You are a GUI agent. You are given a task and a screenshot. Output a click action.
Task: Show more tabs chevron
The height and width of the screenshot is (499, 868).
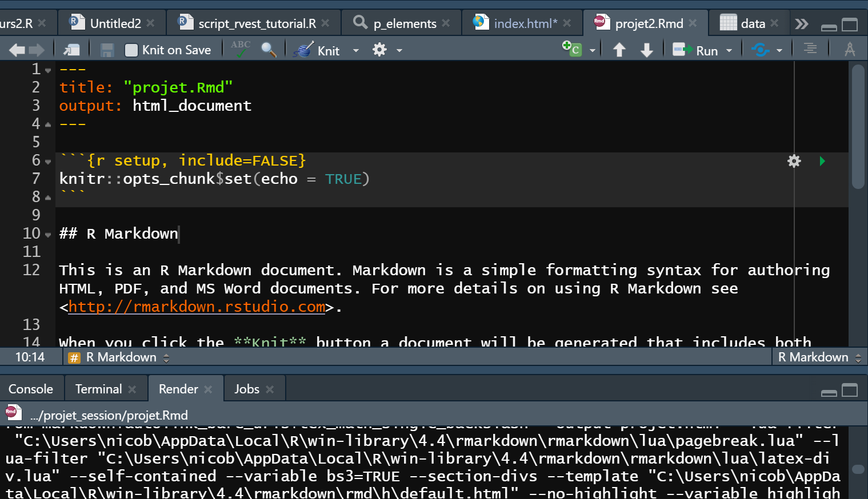click(x=802, y=24)
